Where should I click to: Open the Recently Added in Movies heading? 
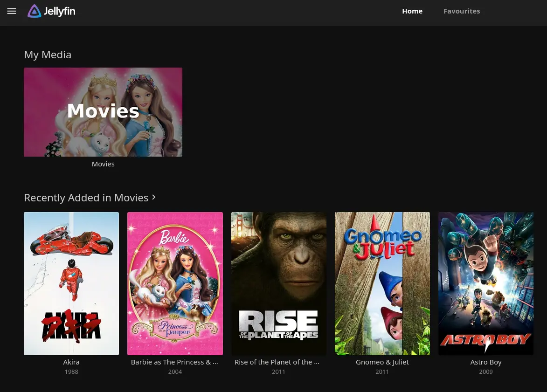86,198
